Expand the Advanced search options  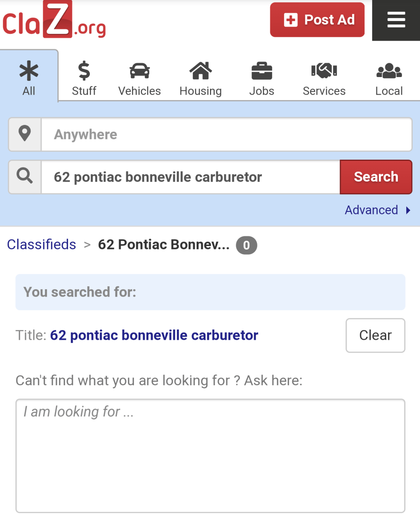377,210
